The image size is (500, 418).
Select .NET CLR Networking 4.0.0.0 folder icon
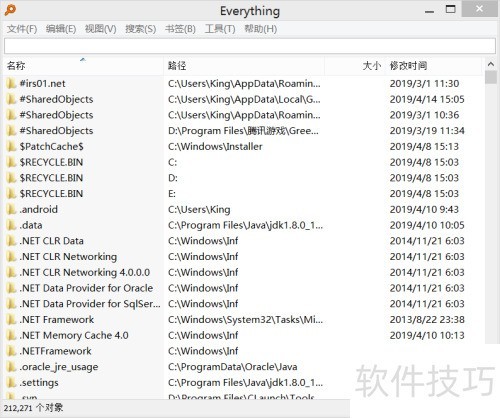(11, 272)
